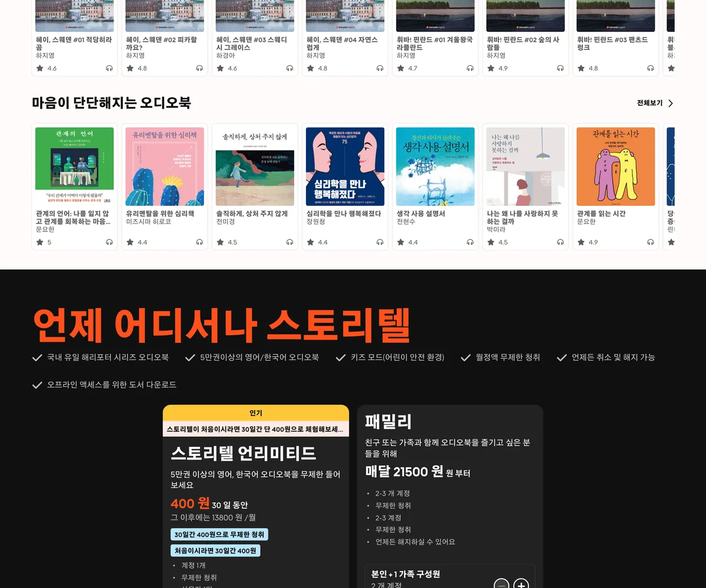The width and height of the screenshot is (706, 588).
Task: Click 처음이시라면 30일간 400원 badge
Action: [x=215, y=551]
